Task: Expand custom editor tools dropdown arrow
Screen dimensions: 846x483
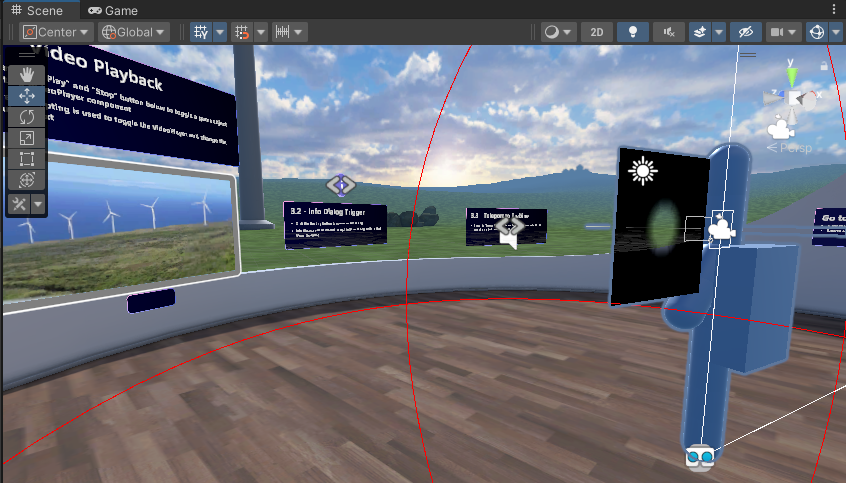Action: coord(38,204)
